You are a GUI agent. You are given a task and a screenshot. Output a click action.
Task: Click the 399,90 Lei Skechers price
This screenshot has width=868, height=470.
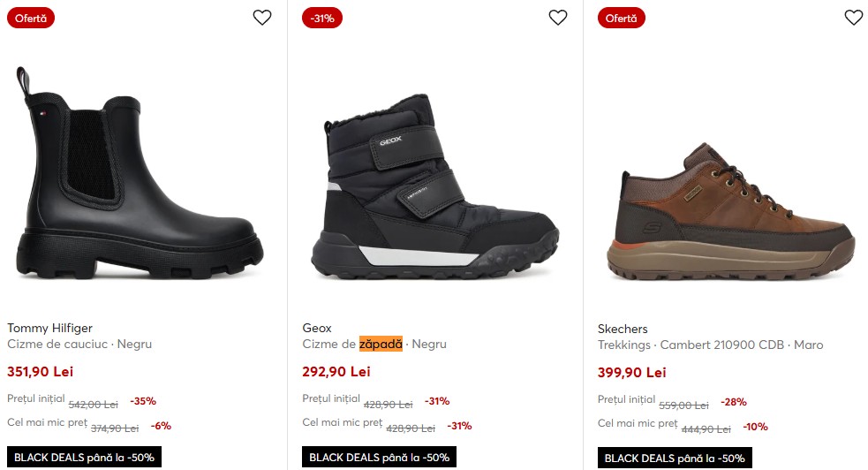(631, 373)
